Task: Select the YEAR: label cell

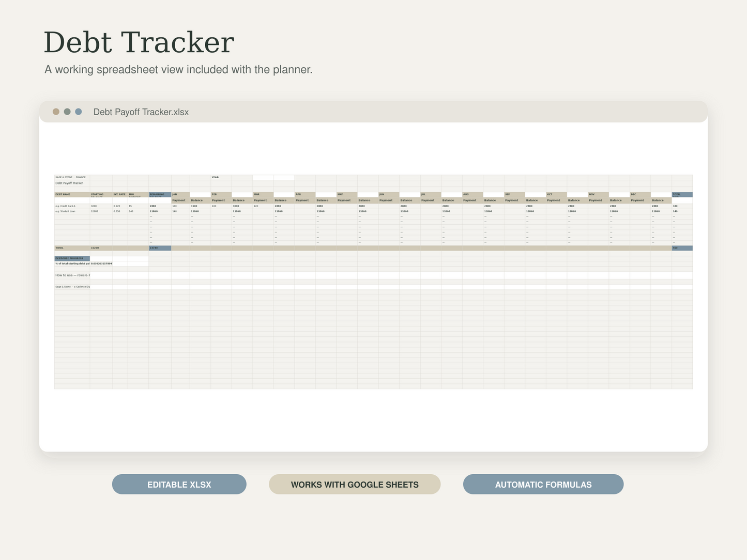Action: click(221, 177)
